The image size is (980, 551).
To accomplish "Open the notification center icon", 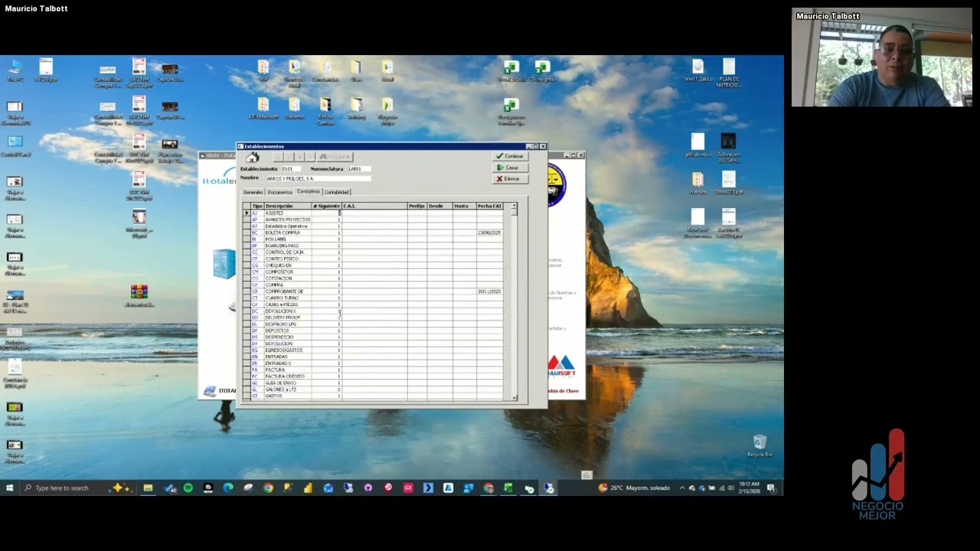I will 771,487.
